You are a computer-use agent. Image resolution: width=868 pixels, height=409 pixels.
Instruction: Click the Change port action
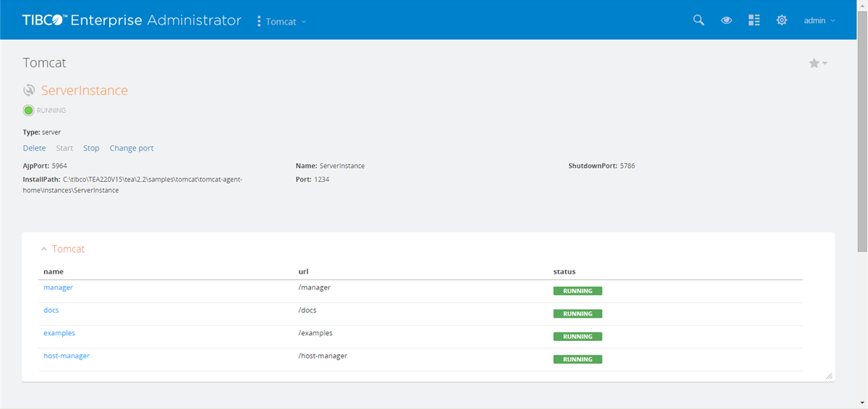[x=132, y=148]
